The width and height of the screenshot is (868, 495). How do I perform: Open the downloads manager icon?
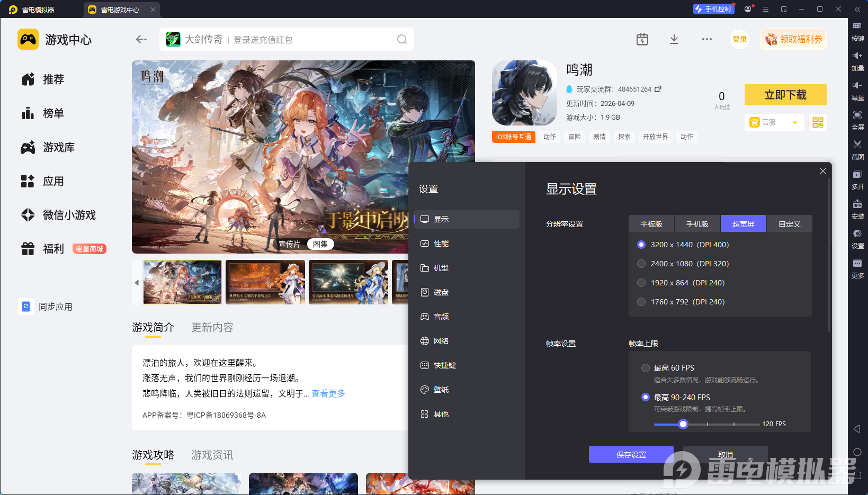[674, 39]
